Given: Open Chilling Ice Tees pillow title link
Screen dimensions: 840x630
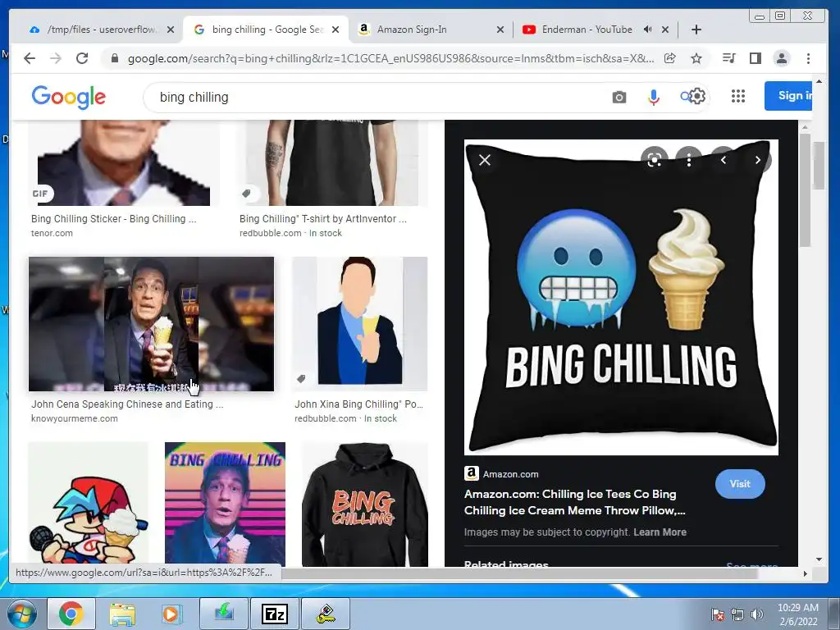Looking at the screenshot, I should pos(574,502).
